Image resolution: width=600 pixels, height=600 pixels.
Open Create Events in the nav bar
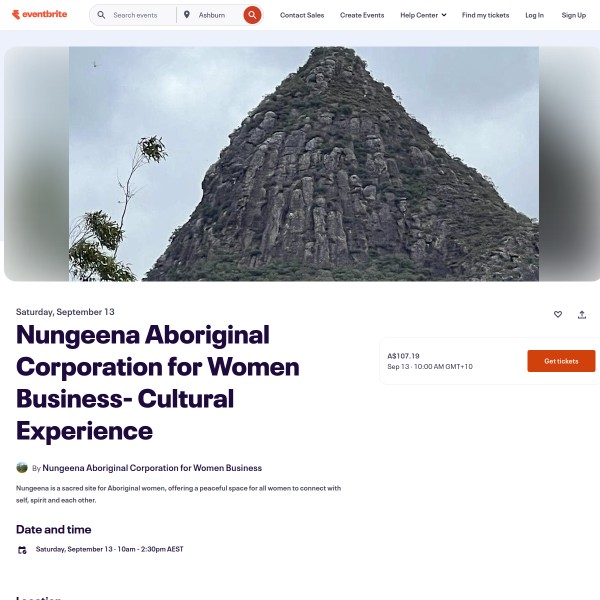[x=362, y=15]
